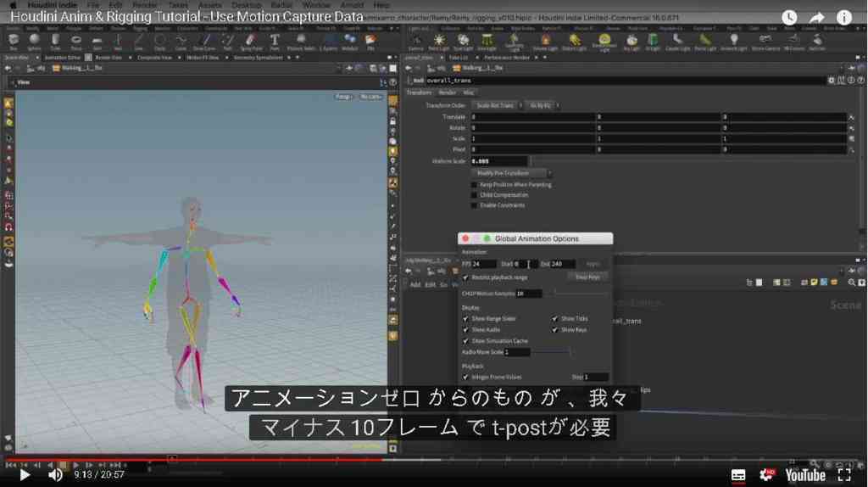This screenshot has width=868, height=487.
Task: Toggle Integer Frame Values checkbox
Action: [x=465, y=378]
